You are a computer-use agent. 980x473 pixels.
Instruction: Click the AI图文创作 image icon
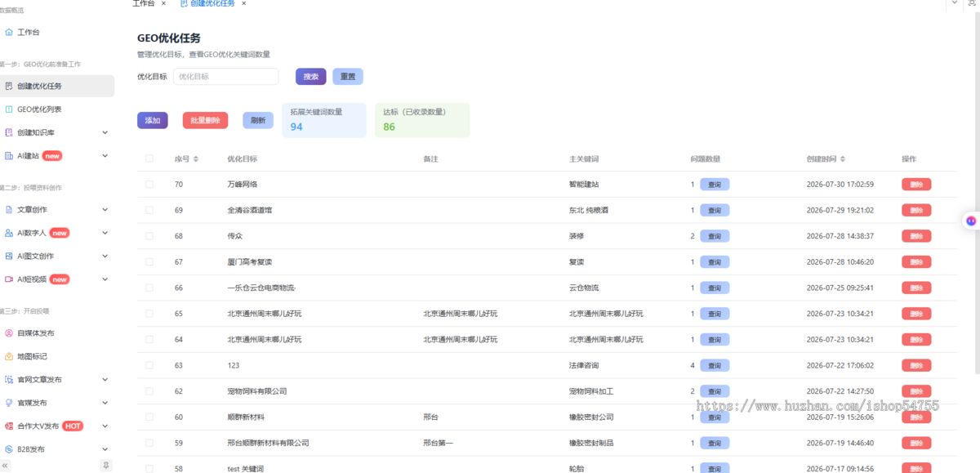pos(8,256)
